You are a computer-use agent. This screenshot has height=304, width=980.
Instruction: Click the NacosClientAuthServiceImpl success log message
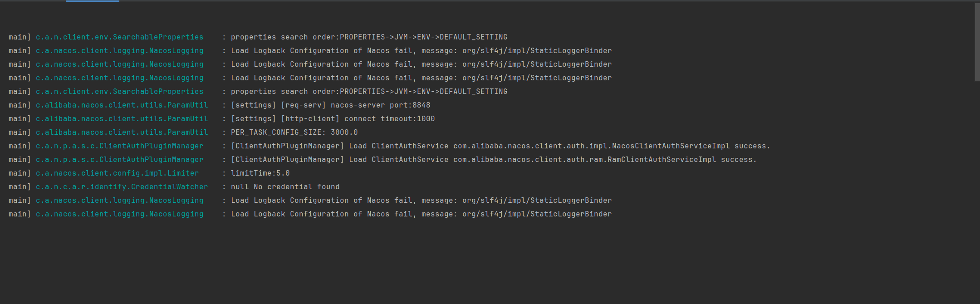(501, 146)
